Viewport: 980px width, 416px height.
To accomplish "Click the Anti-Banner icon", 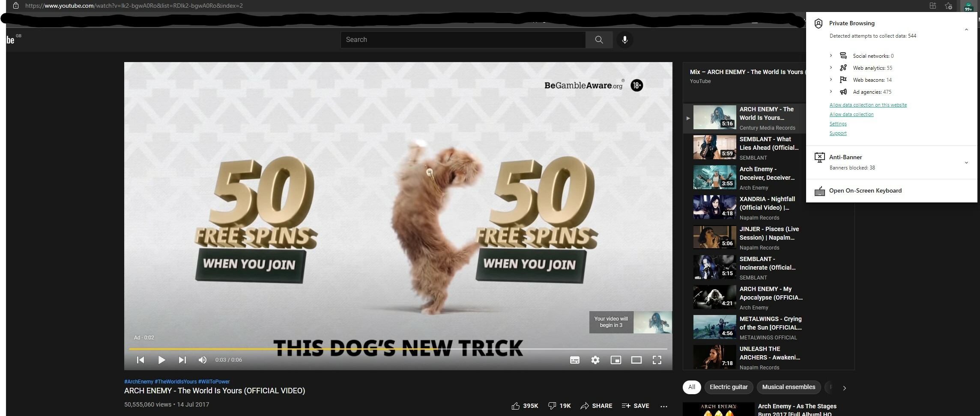I will [x=819, y=157].
